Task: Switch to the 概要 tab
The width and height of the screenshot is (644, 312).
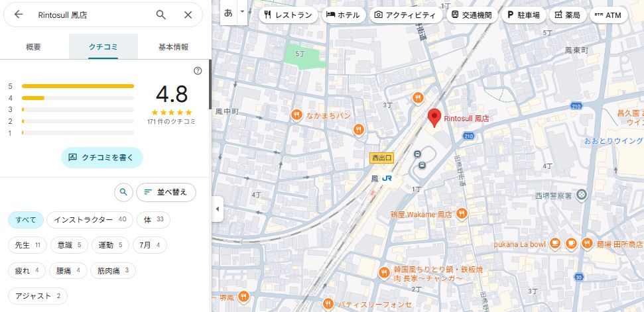Action: pyautogui.click(x=33, y=47)
